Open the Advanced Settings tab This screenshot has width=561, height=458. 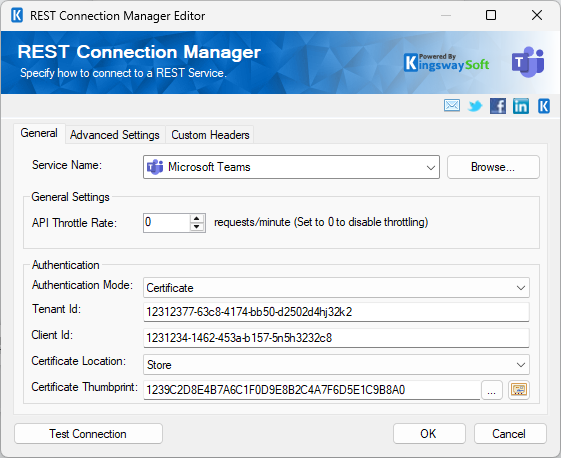pos(114,135)
